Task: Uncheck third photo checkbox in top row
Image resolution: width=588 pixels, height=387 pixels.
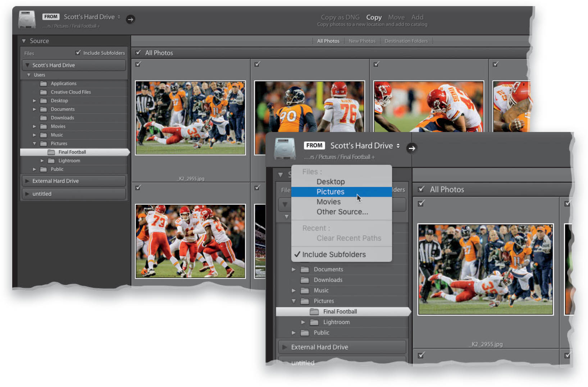Action: click(x=376, y=64)
